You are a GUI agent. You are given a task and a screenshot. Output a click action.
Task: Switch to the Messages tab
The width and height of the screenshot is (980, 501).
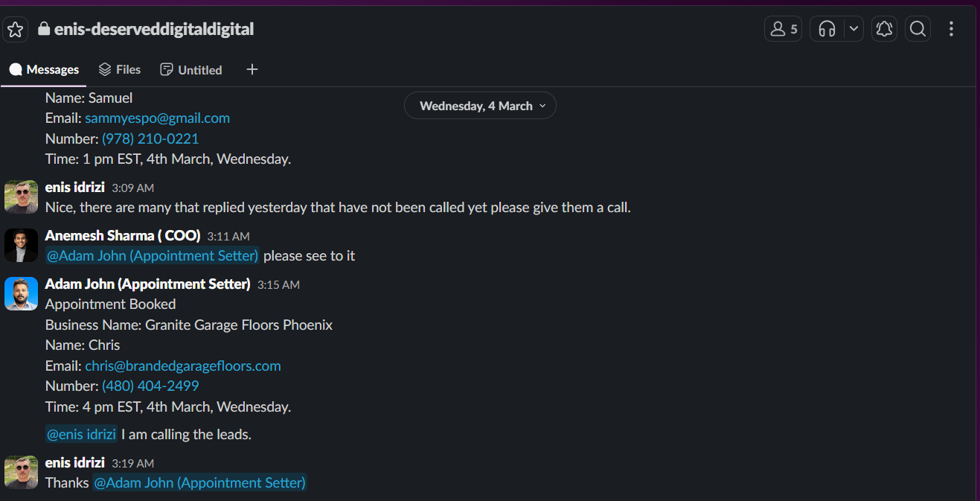(44, 69)
